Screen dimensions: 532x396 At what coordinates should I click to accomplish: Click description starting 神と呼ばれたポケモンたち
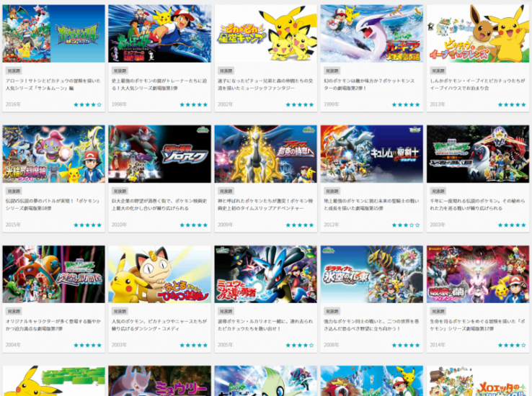[265, 204]
